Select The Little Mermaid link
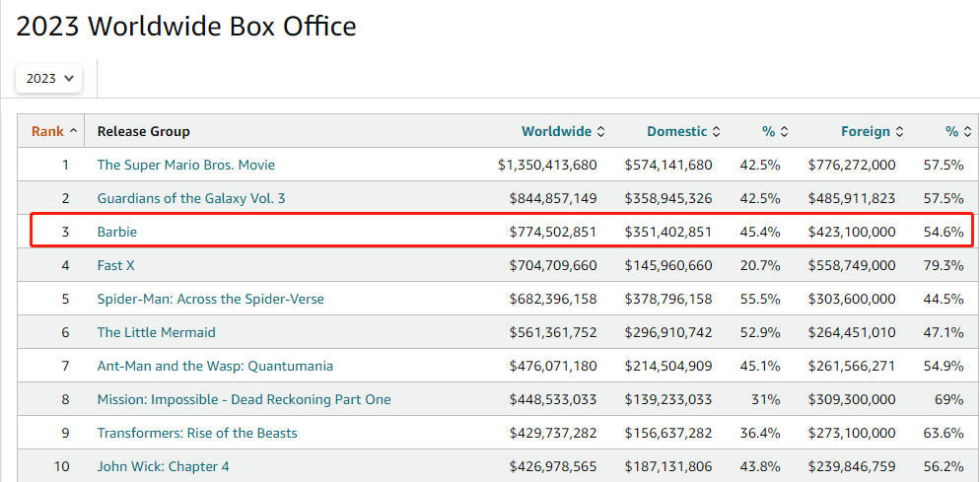 pyautogui.click(x=156, y=332)
